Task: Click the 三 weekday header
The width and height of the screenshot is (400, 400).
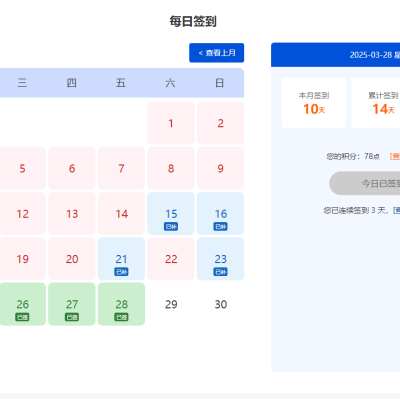Action: click(x=22, y=83)
